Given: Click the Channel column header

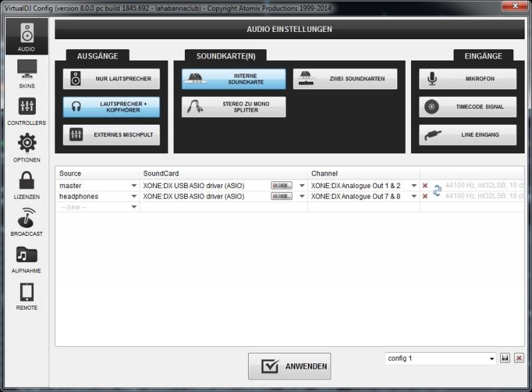Looking at the screenshot, I should [363, 173].
